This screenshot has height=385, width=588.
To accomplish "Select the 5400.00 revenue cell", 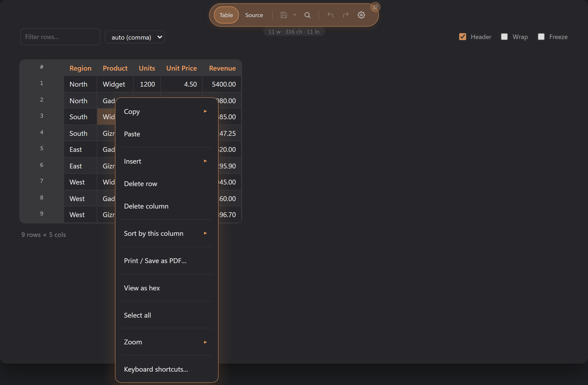I will click(x=222, y=84).
